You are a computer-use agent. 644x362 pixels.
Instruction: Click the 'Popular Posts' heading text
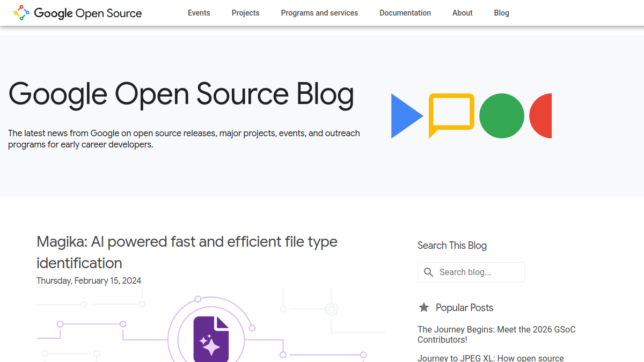(x=464, y=308)
